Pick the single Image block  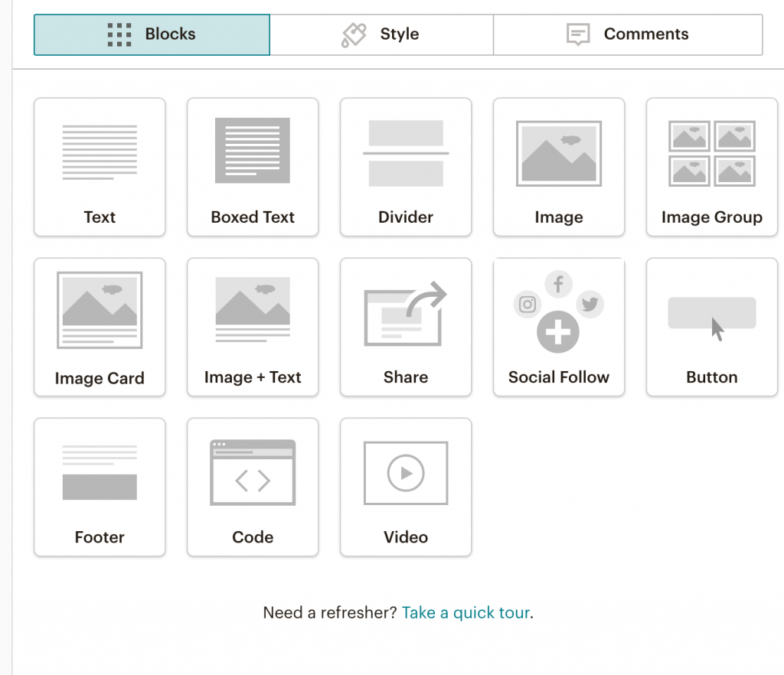[x=558, y=167]
